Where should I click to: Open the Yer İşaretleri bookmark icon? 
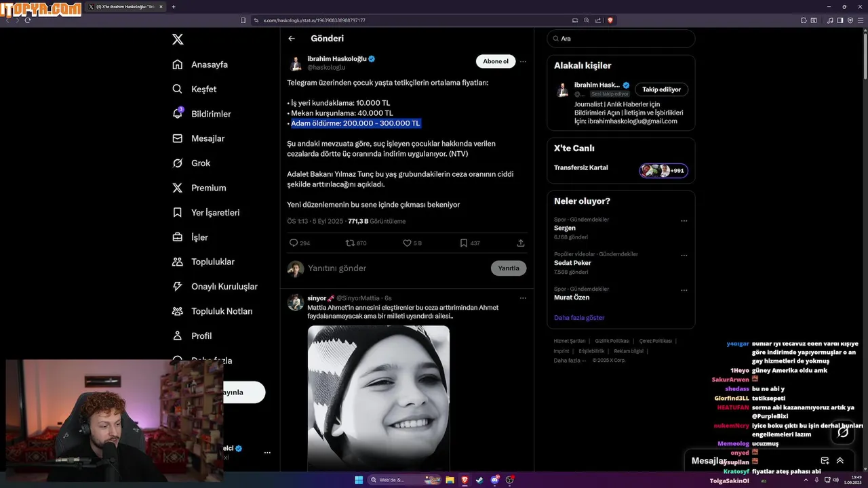(x=177, y=212)
